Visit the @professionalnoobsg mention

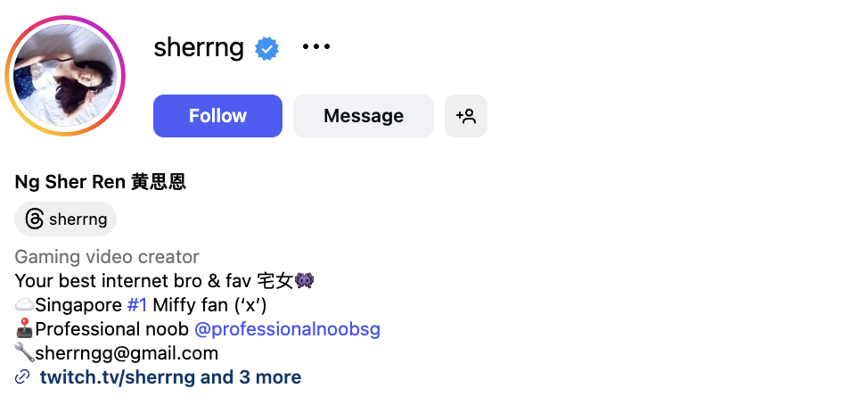[x=287, y=329]
